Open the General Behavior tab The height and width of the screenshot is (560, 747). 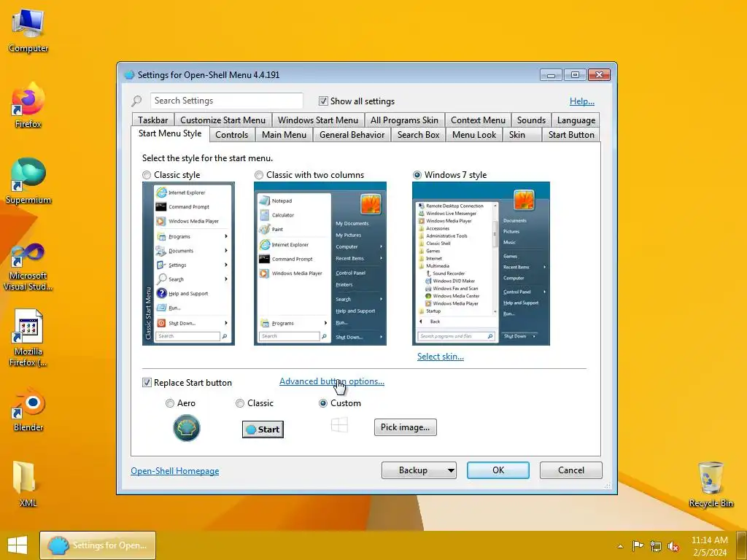[352, 135]
